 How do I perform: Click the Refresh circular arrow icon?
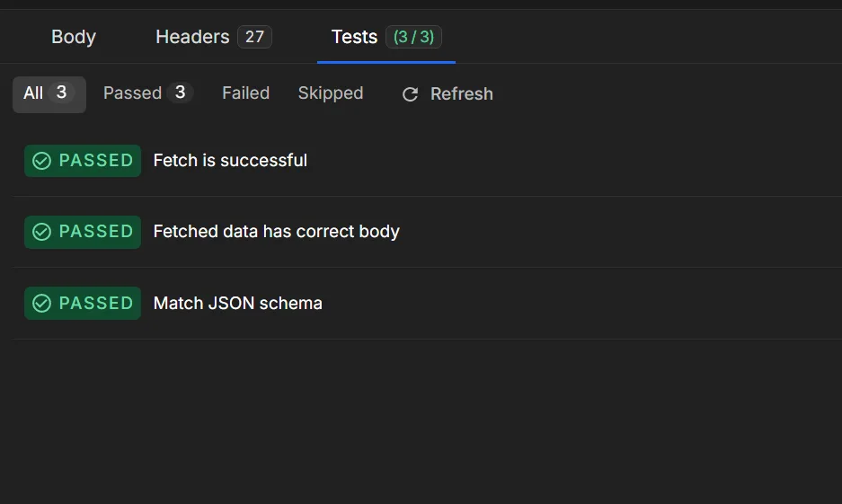coord(411,94)
